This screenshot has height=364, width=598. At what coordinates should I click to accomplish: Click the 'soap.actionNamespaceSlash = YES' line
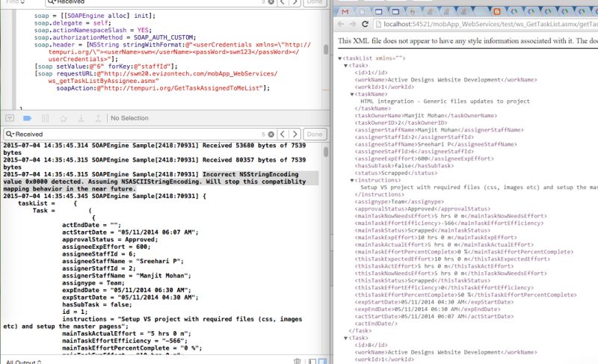(93, 30)
